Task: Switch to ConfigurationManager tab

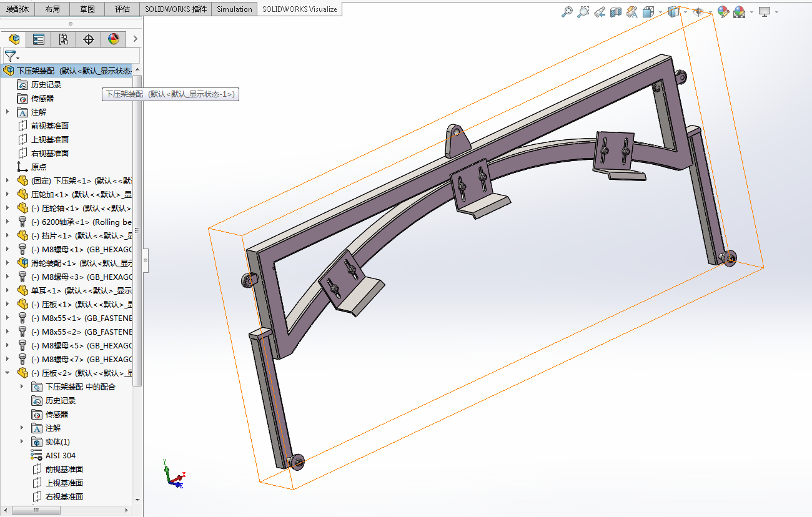Action: (x=64, y=39)
